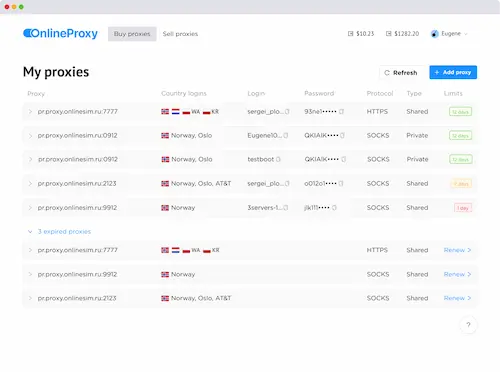Expand the 0912 proxy row with testboot login
The image size is (500, 372).
(x=30, y=159)
